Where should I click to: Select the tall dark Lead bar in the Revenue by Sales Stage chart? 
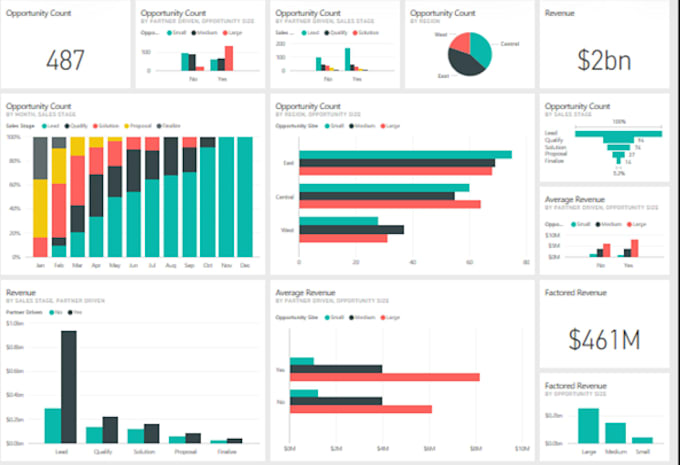click(69, 387)
